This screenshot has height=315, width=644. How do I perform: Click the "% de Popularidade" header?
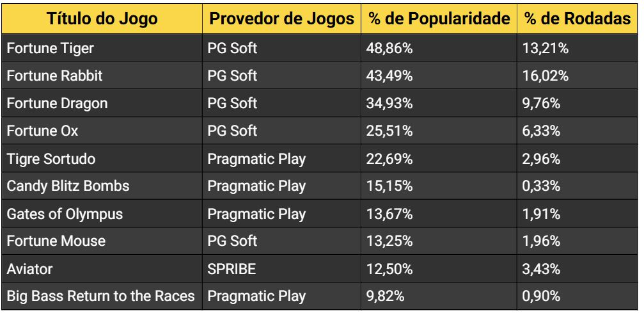pyautogui.click(x=439, y=19)
